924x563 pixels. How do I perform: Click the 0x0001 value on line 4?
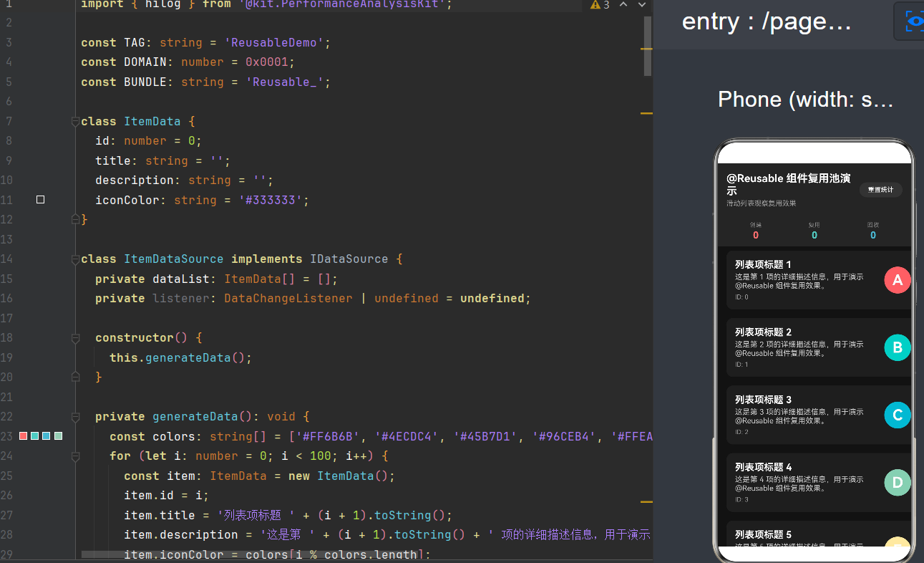click(x=266, y=62)
